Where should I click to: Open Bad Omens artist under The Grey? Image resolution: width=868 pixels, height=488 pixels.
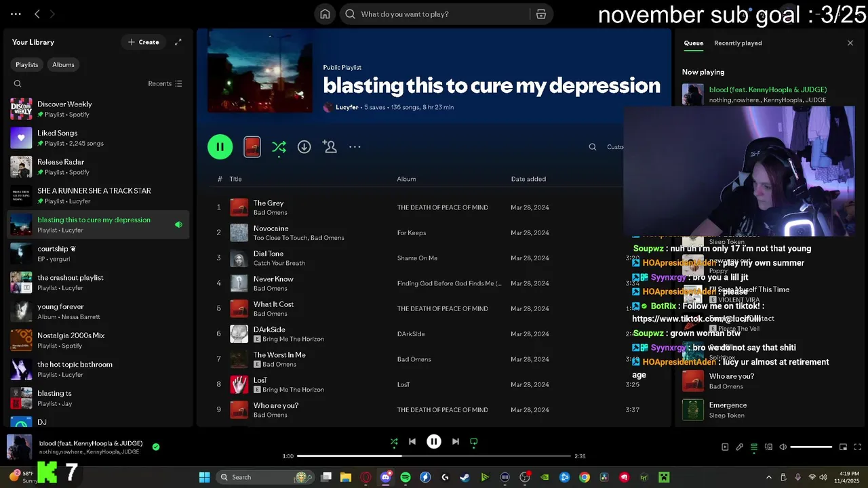coord(270,213)
